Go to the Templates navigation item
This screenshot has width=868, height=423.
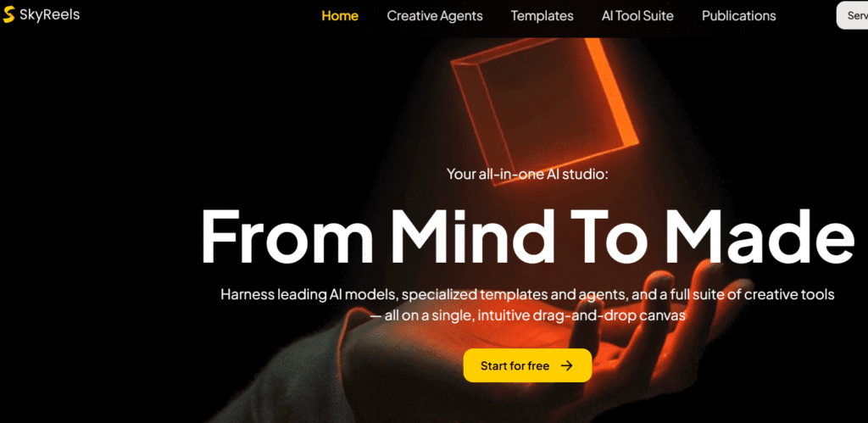542,16
